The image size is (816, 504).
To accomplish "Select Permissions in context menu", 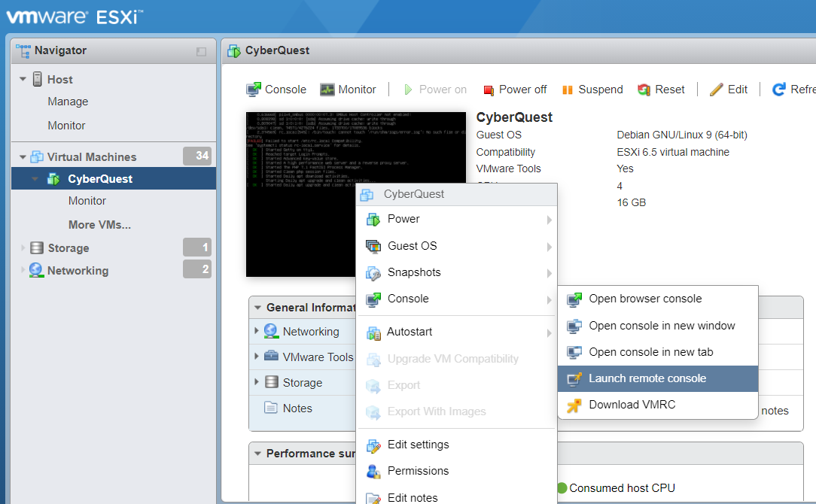I will click(x=456, y=471).
